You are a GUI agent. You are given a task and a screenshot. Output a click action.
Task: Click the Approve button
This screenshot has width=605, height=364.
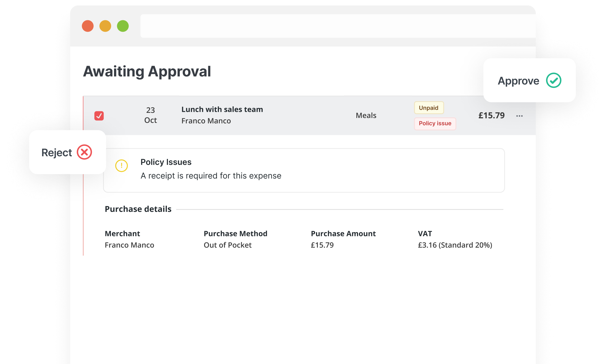(x=529, y=80)
